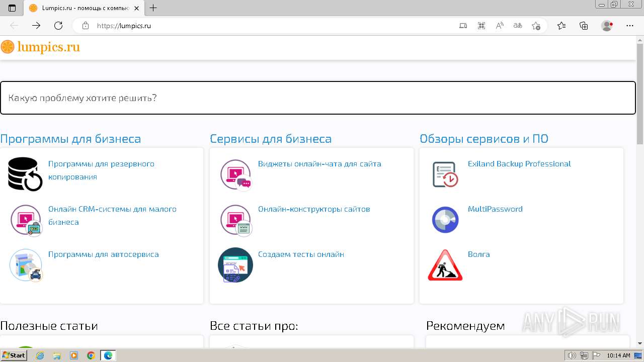Click the online CRM systems icon
The width and height of the screenshot is (644, 362).
[x=26, y=220]
